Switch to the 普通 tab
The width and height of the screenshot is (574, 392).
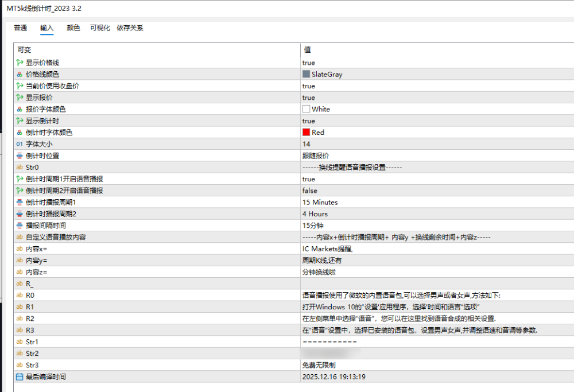coord(21,28)
